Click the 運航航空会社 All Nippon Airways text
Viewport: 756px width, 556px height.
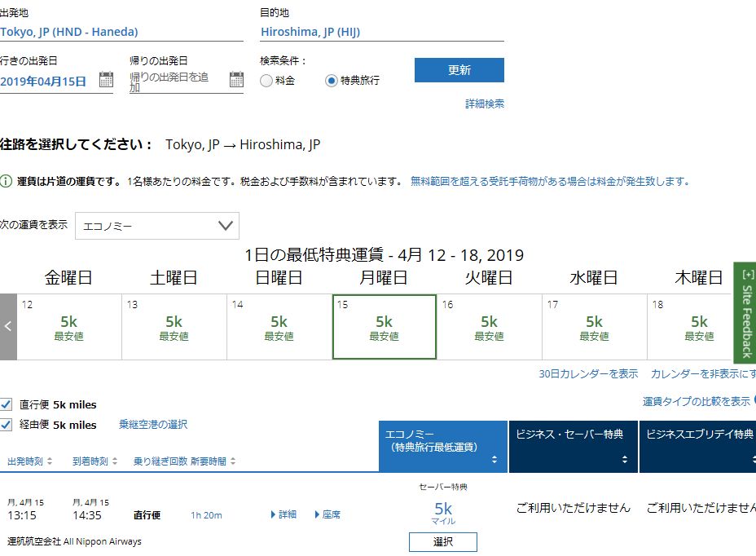point(75,541)
